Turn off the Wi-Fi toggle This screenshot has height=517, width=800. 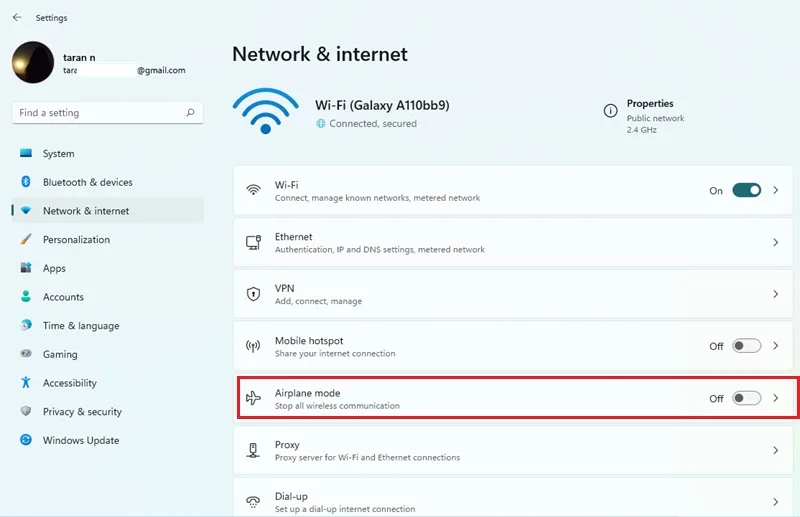[746, 190]
